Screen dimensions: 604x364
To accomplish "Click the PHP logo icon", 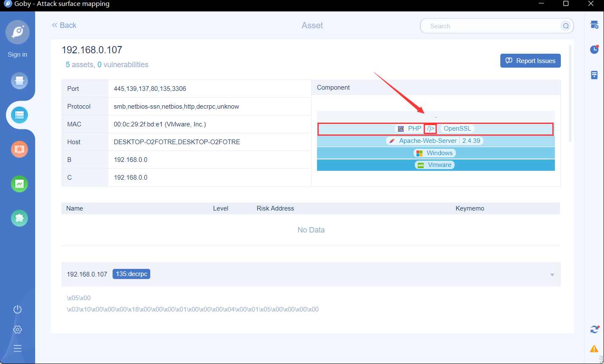I will pyautogui.click(x=401, y=129).
